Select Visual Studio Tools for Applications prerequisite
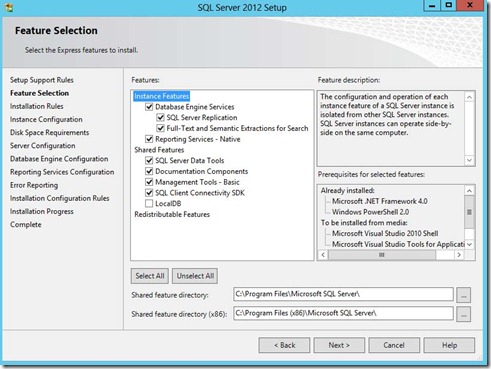The height and width of the screenshot is (369, 491). (398, 244)
